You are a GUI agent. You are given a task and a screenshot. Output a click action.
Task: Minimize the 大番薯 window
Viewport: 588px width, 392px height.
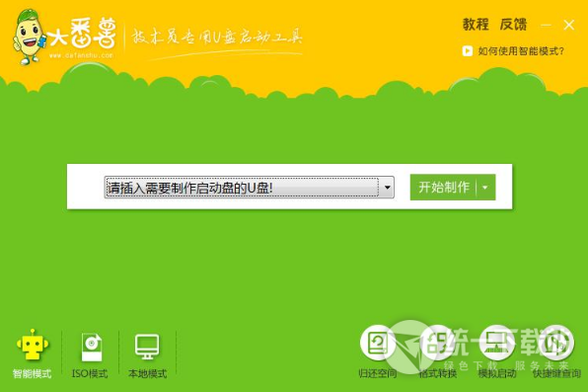546,25
